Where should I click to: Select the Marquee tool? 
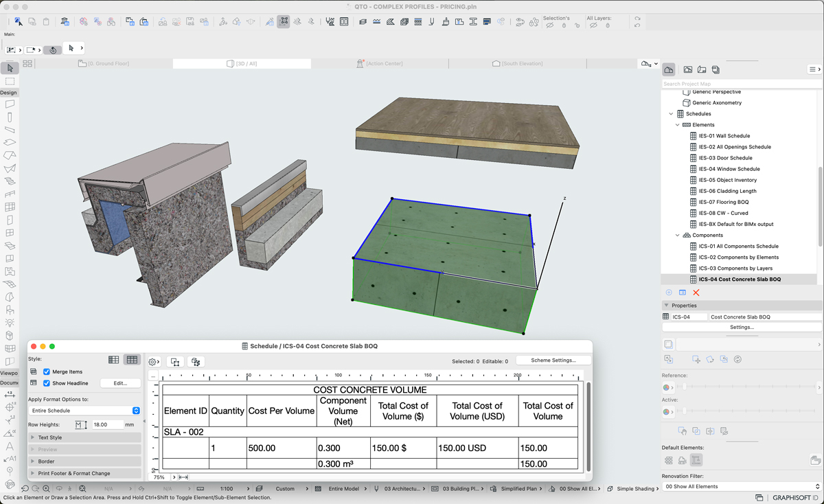click(x=10, y=82)
